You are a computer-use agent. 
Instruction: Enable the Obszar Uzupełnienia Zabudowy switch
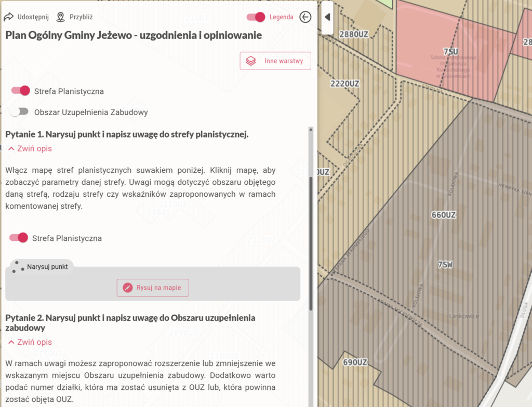(19, 112)
